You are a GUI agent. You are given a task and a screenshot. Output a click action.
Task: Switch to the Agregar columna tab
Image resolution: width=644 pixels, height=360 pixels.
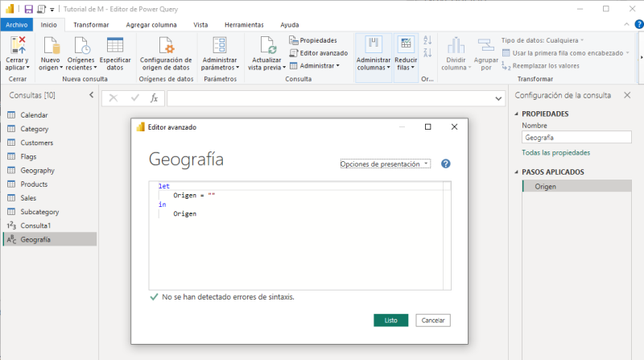pos(151,25)
